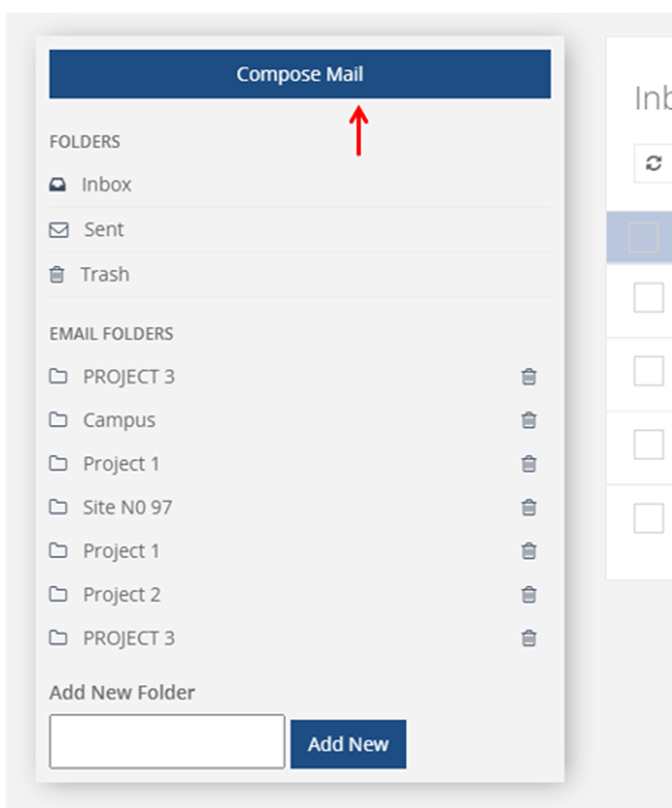Open the Project 2 email folder
The width and height of the screenshot is (672, 808).
tap(122, 595)
